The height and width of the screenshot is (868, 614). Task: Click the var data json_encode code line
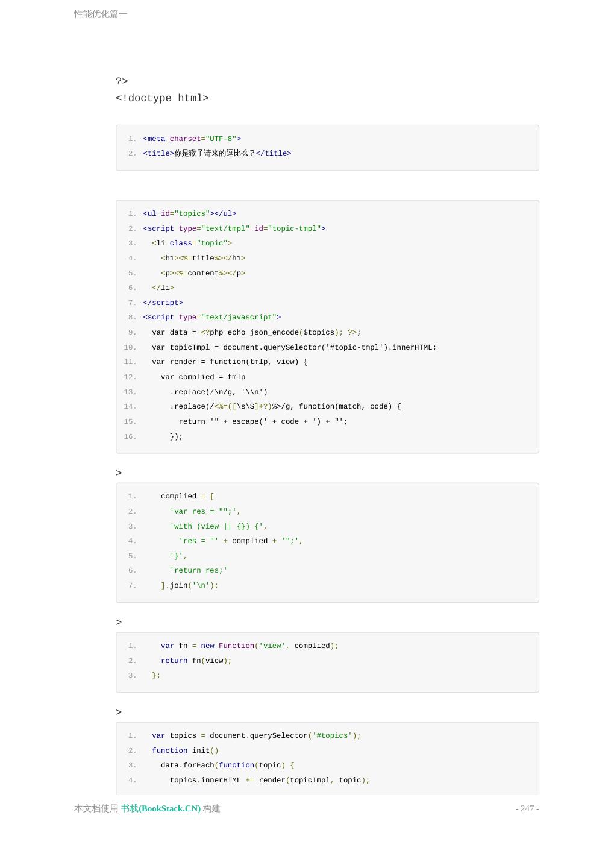256,332
